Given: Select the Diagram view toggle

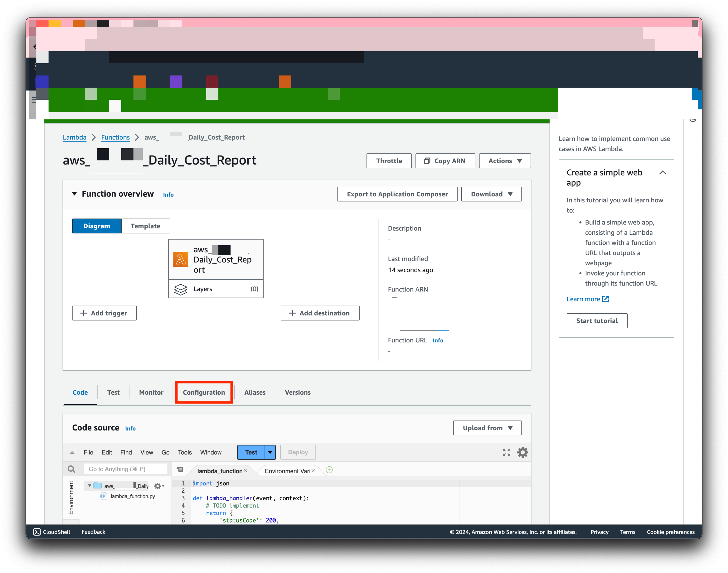Looking at the screenshot, I should click(x=97, y=226).
